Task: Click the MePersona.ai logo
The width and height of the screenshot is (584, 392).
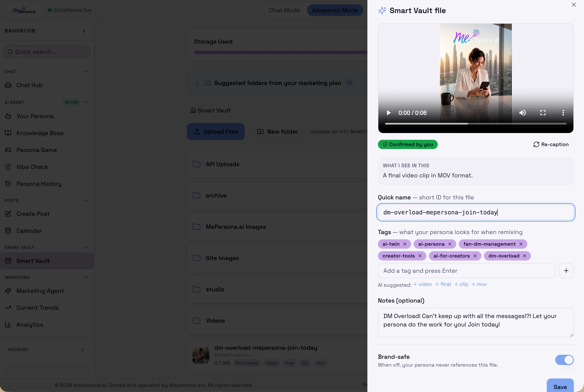Action: (x=24, y=10)
